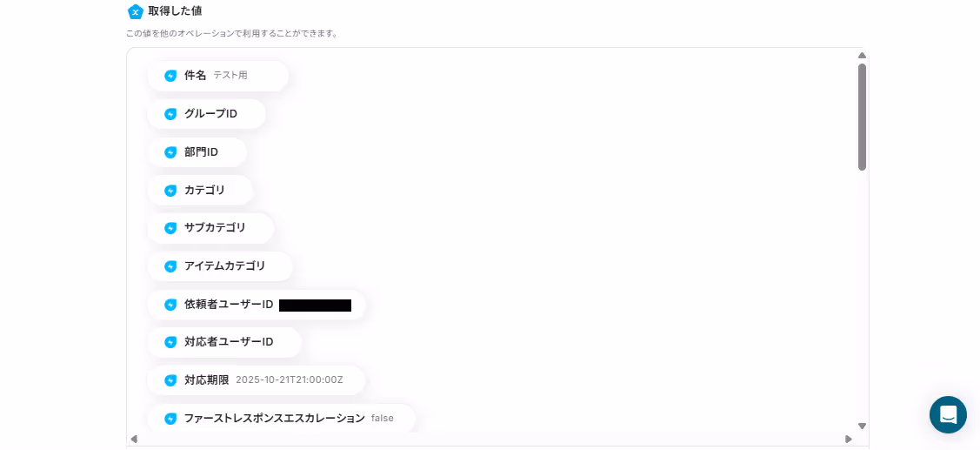Click the pentagon icon next to 取得した値

click(135, 11)
